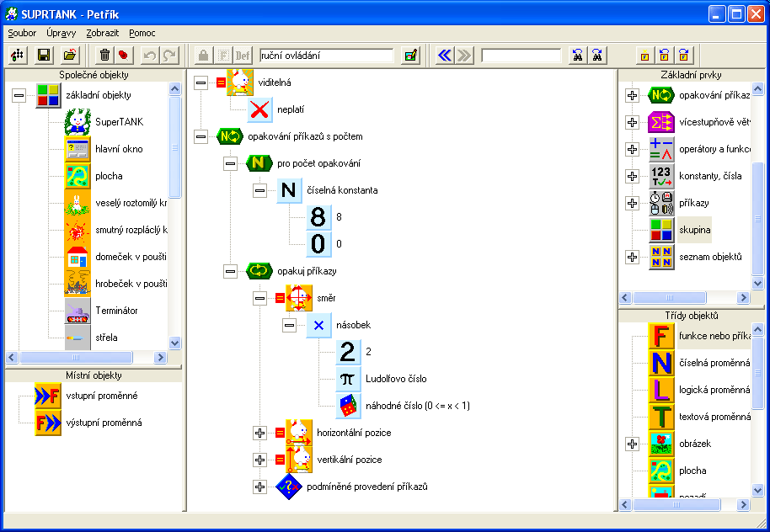Screen dimensions: 770x532
Task: Collapse the základní objekty tree
Action: click(x=19, y=95)
